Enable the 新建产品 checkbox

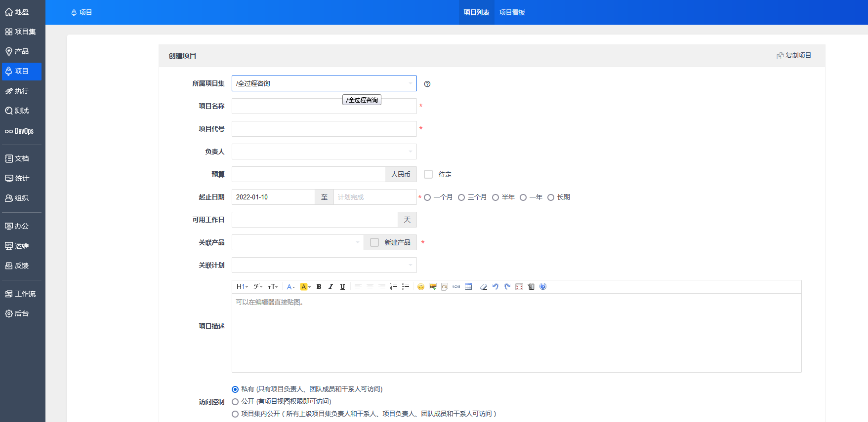(374, 242)
